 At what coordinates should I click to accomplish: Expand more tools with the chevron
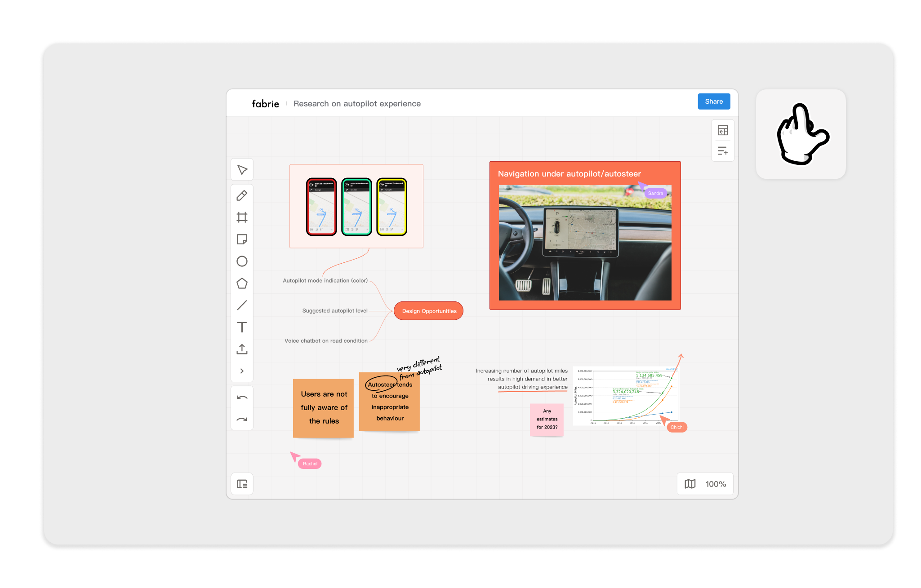point(242,371)
